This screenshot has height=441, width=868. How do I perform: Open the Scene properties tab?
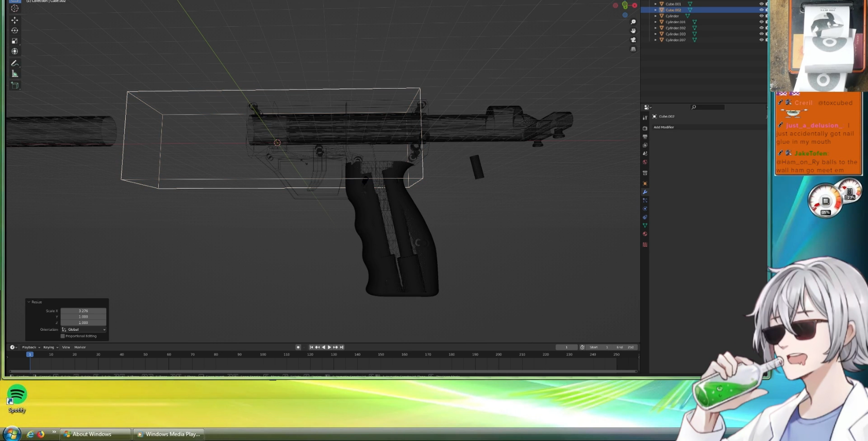[645, 154]
